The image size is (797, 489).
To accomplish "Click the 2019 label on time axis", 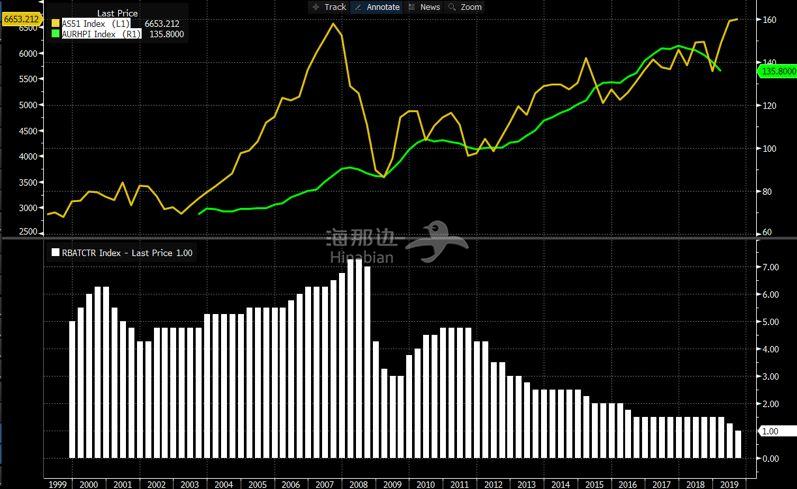I will [727, 482].
